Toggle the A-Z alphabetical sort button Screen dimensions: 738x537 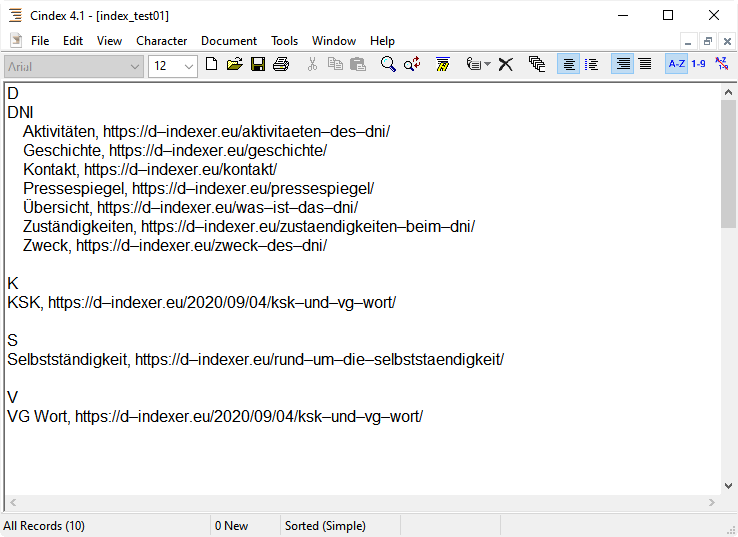pos(677,65)
